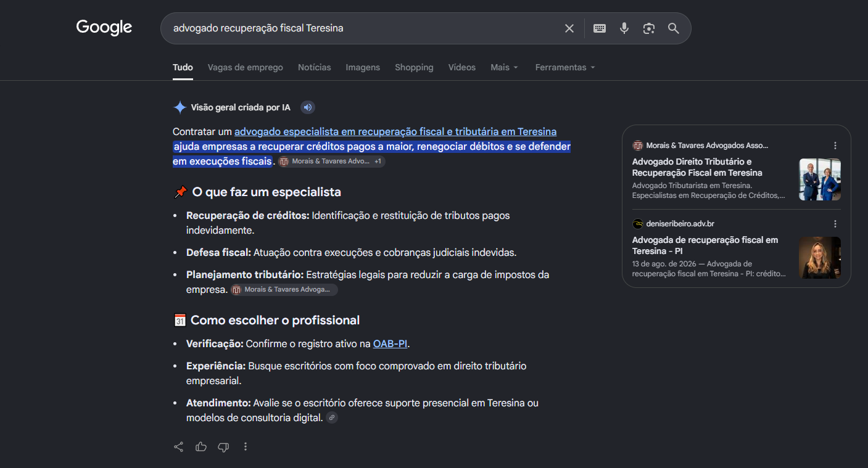The image size is (868, 468).
Task: Open the Imagens tab
Action: coord(363,67)
